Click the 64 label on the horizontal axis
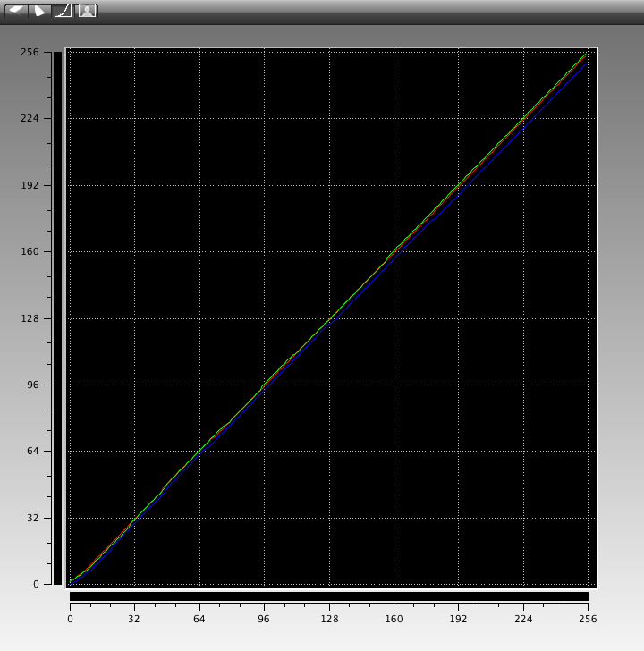The width and height of the screenshot is (644, 651). tap(199, 619)
